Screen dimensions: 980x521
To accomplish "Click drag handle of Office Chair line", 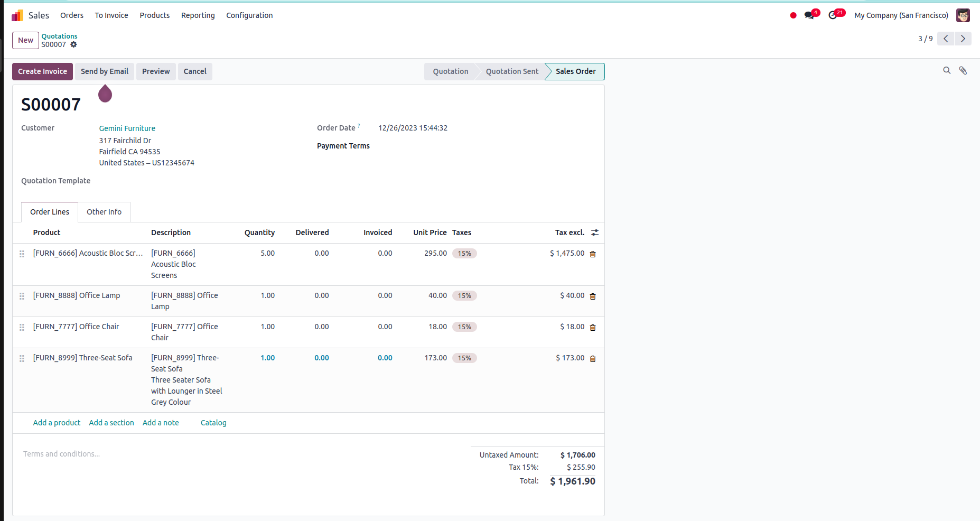I will (22, 328).
